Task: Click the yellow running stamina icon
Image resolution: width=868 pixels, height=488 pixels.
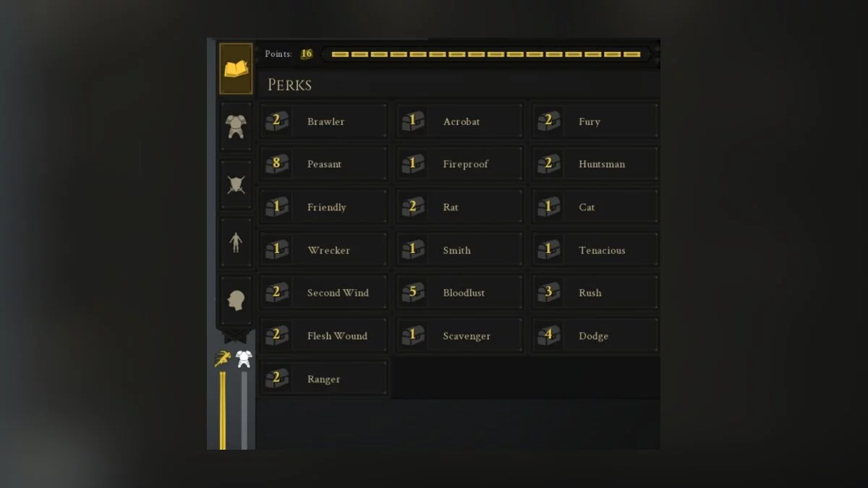Action: point(223,359)
